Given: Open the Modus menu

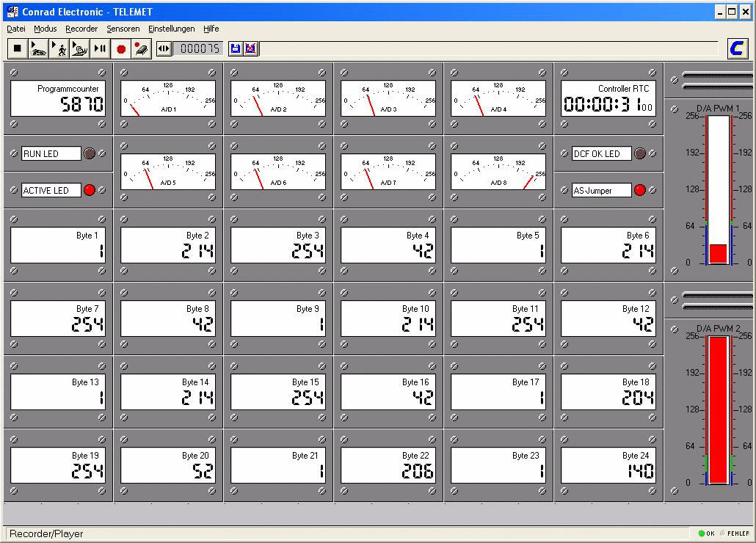Looking at the screenshot, I should tap(46, 29).
